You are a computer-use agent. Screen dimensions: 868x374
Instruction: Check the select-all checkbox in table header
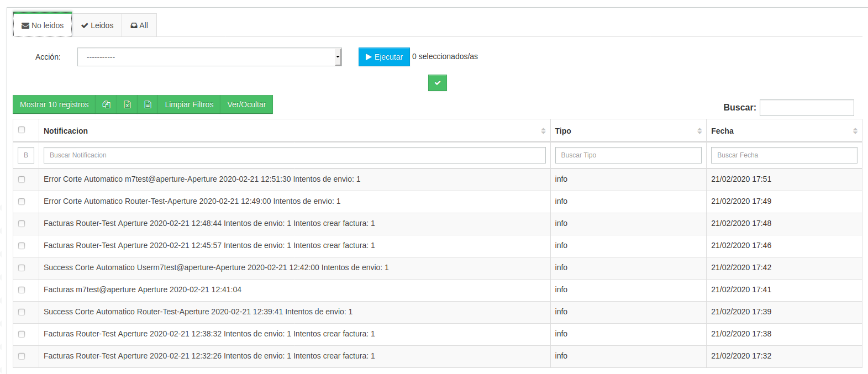pos(22,130)
